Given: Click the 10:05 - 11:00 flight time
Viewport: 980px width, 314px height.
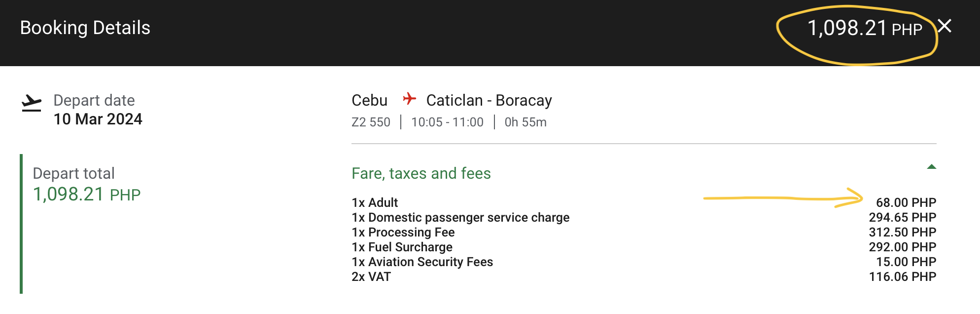Looking at the screenshot, I should click(x=447, y=122).
